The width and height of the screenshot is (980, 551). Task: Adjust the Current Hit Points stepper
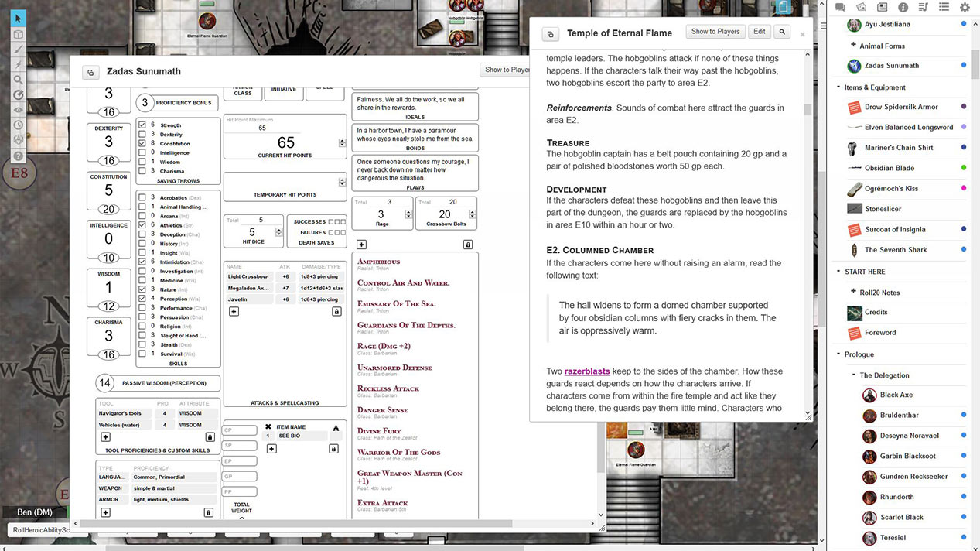pos(343,142)
